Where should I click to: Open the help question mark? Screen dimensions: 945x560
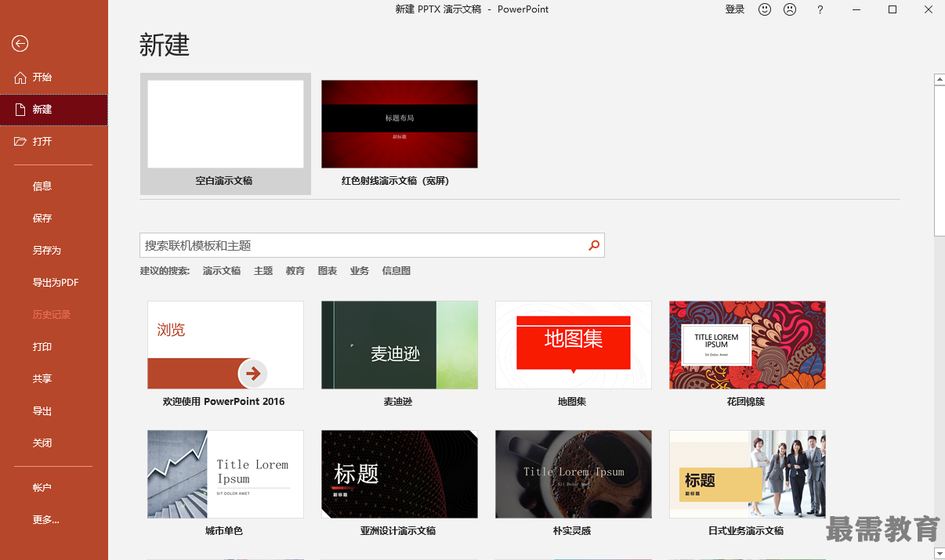point(820,9)
